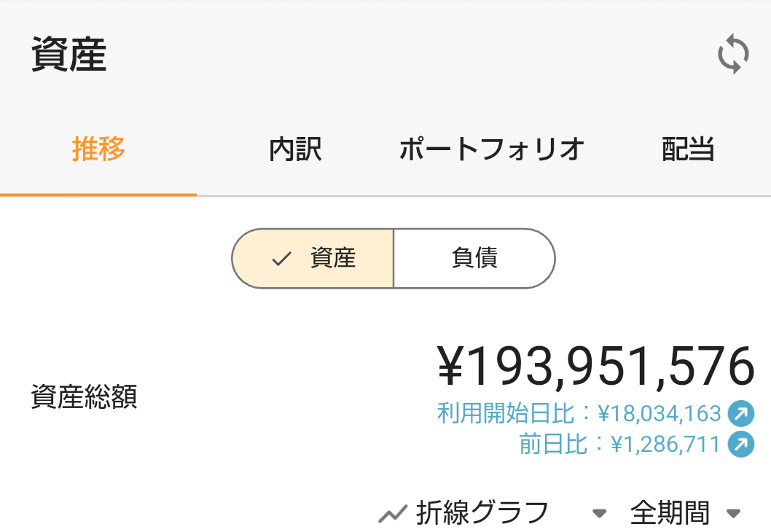Open the 内訳 tab
The image size is (771, 532).
coord(295,149)
